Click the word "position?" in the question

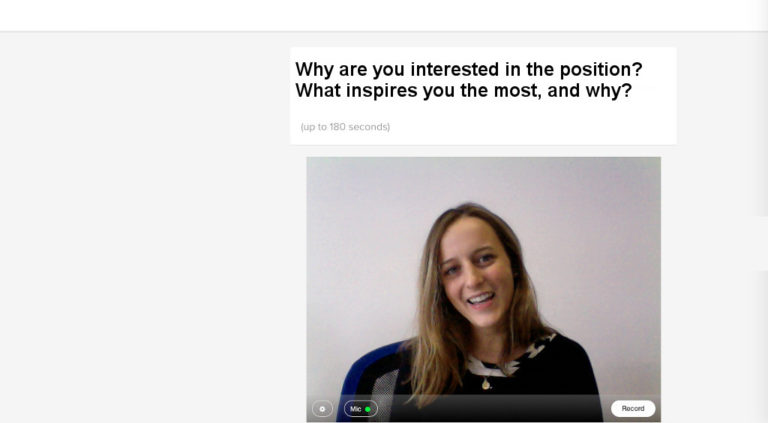(x=601, y=70)
